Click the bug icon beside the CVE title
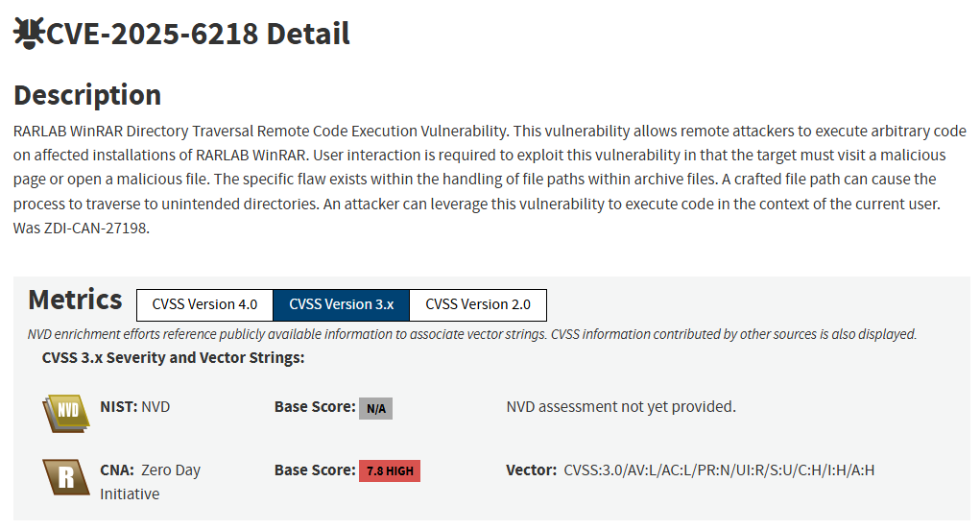Viewport: 980px width, 530px height. pyautogui.click(x=29, y=34)
